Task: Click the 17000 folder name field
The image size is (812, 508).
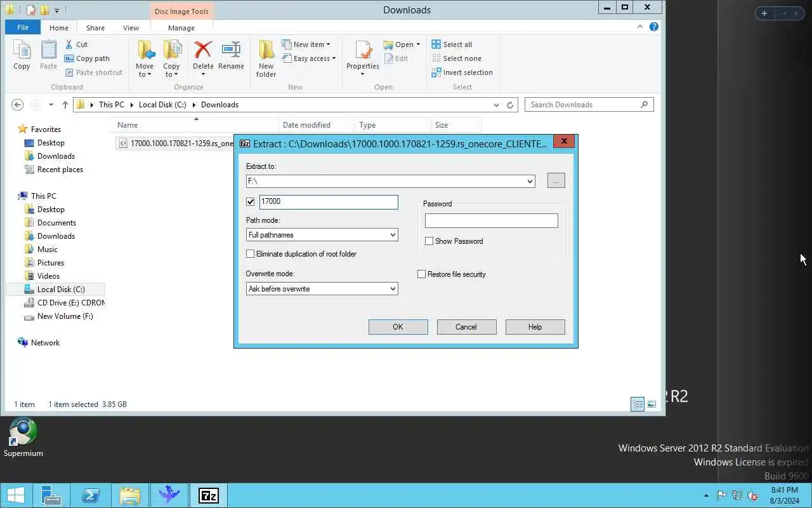Action: (329, 202)
